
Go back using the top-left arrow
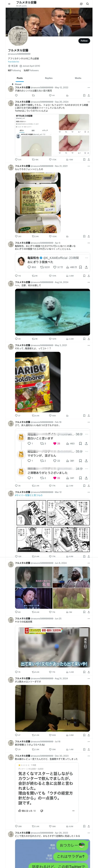(x=9, y=4)
